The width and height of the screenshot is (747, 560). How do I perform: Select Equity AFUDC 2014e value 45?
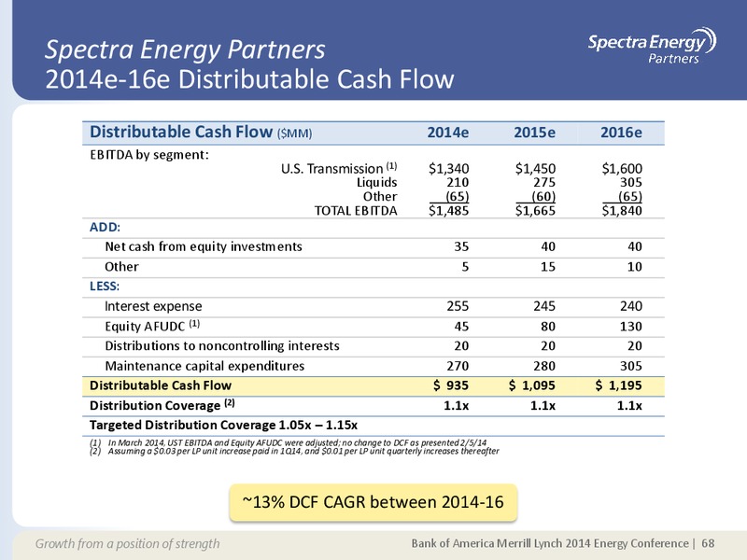click(461, 326)
